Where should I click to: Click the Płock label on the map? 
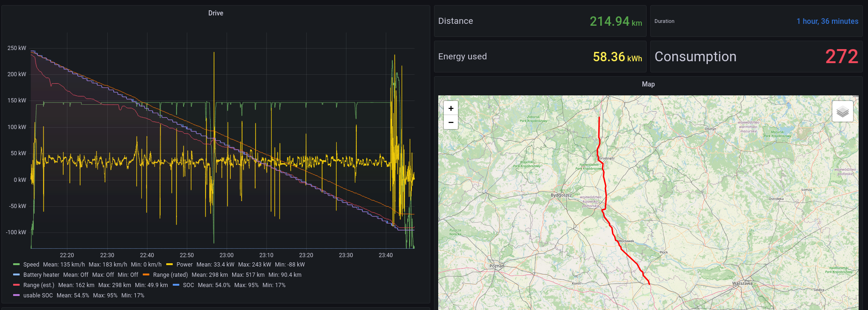coord(664,252)
